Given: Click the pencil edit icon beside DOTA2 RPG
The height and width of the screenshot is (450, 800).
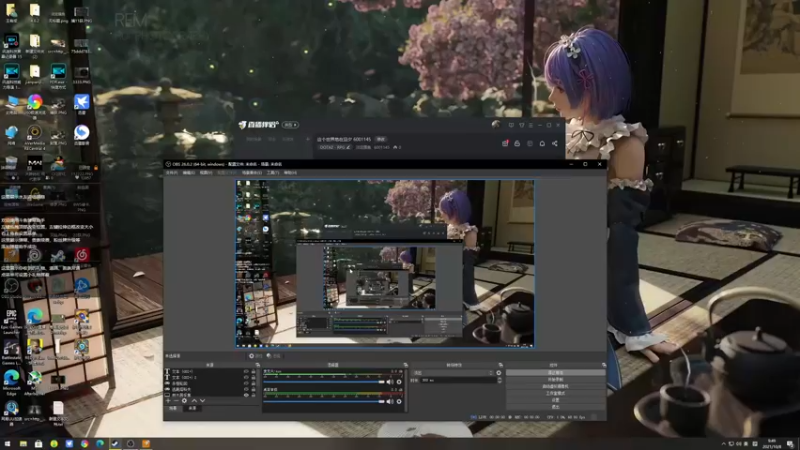Looking at the screenshot, I should coord(348,147).
